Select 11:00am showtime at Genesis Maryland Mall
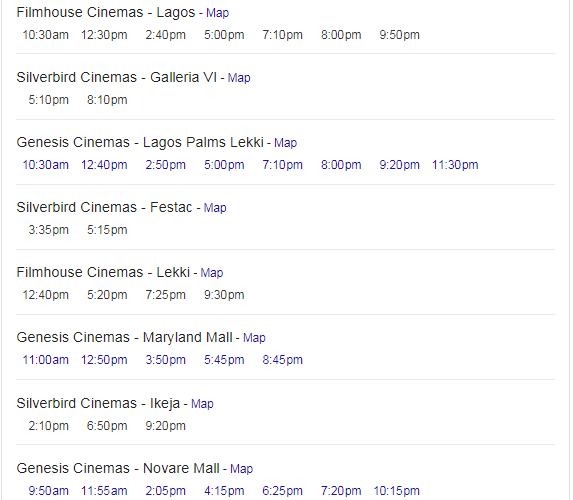This screenshot has height=500, width=573. [x=46, y=360]
